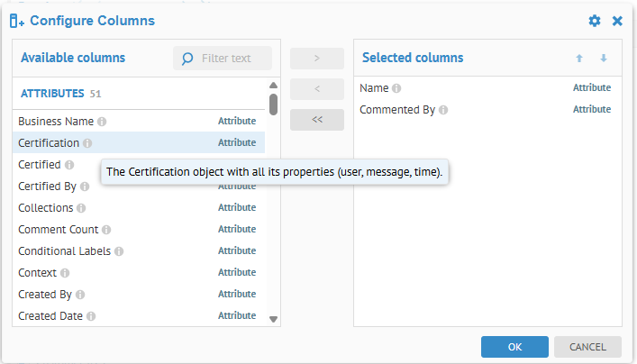The width and height of the screenshot is (637, 364).
Task: Click the info icon next to Conditional Labels
Action: pos(119,251)
